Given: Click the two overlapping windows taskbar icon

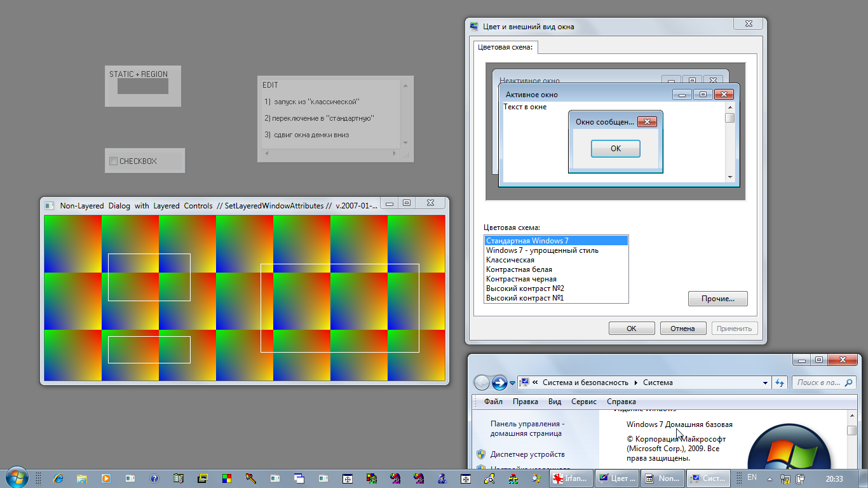Looking at the screenshot, I should point(299,478).
